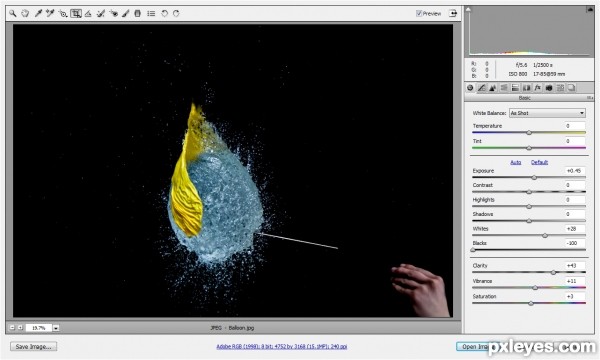Select the Targeted Adjustment tool
Screen dimensions: 600x360
pos(63,13)
